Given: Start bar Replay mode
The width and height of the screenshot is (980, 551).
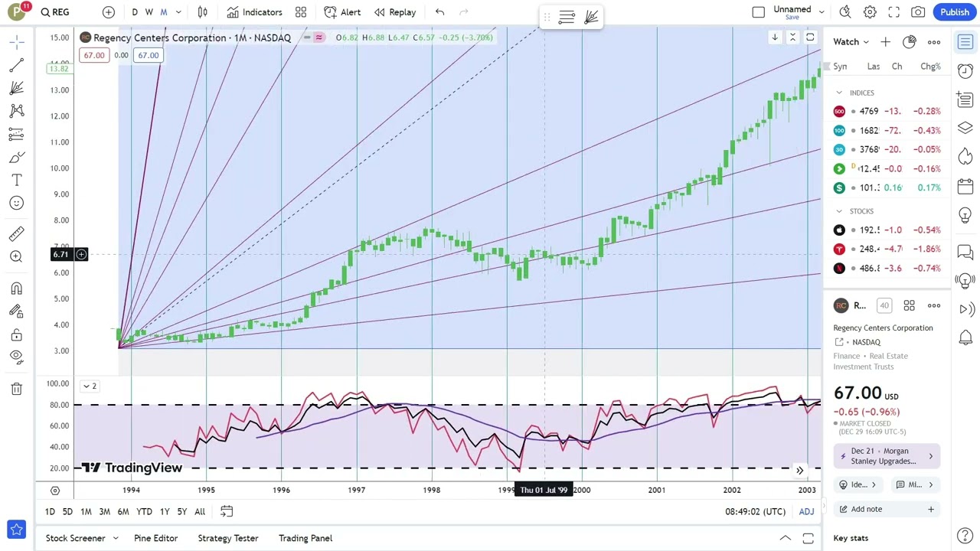Looking at the screenshot, I should pyautogui.click(x=395, y=12).
